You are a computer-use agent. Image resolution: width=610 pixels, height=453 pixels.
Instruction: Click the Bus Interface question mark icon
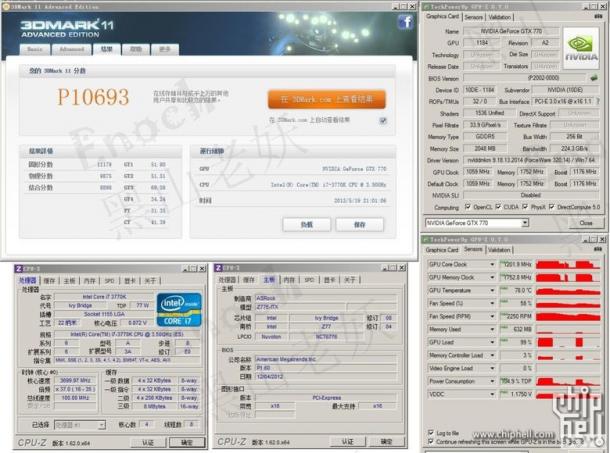[598, 101]
